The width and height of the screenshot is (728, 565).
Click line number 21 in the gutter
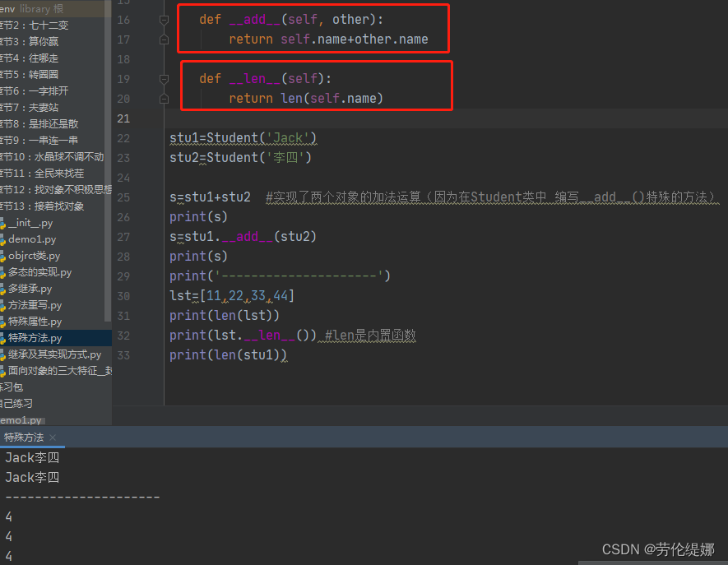tap(123, 118)
